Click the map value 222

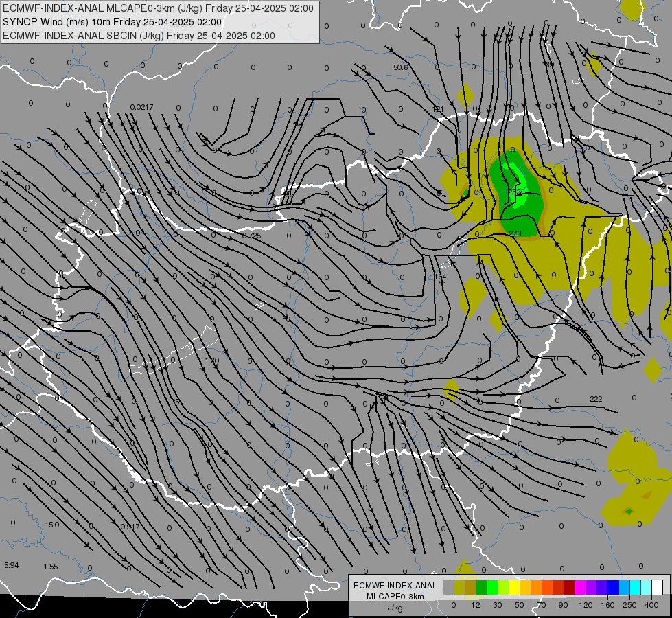coord(596,399)
